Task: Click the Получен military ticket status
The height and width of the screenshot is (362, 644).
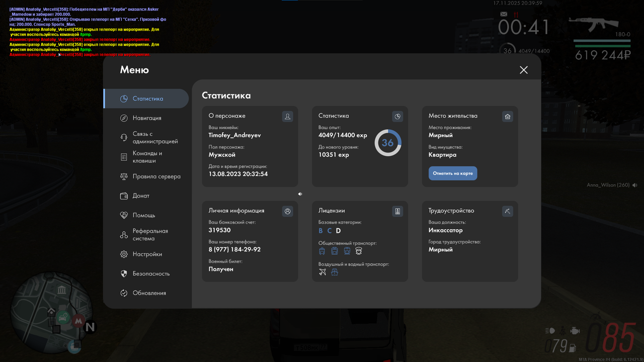Action: tap(221, 269)
